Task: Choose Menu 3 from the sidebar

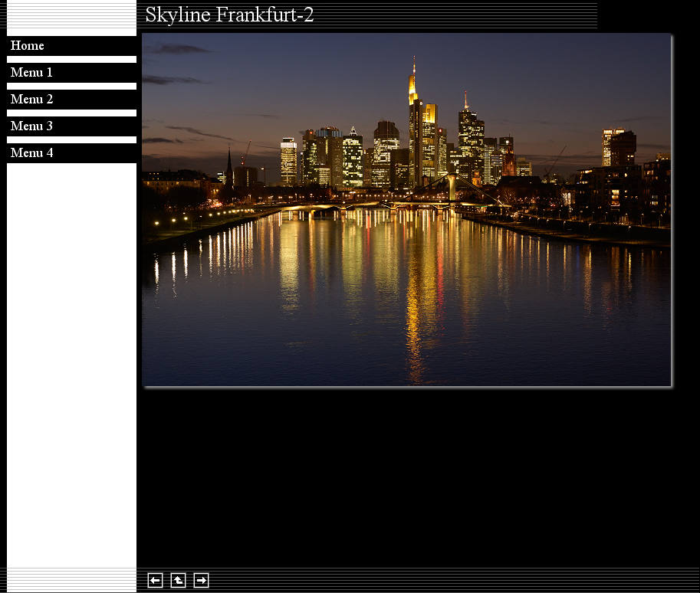Action: click(31, 126)
